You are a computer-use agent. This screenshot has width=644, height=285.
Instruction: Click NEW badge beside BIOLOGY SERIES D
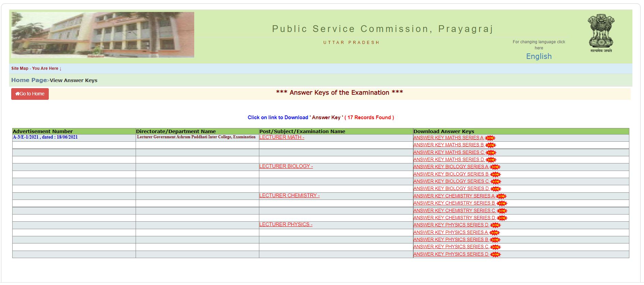tap(496, 189)
